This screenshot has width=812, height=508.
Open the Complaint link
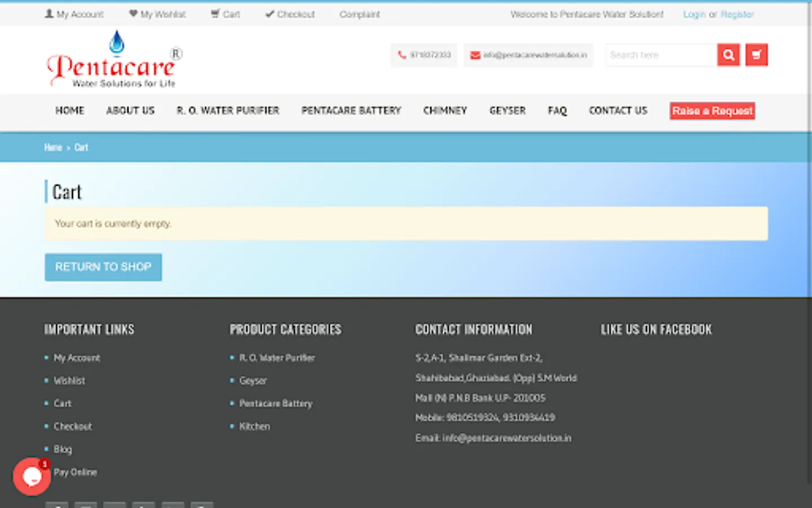(359, 14)
